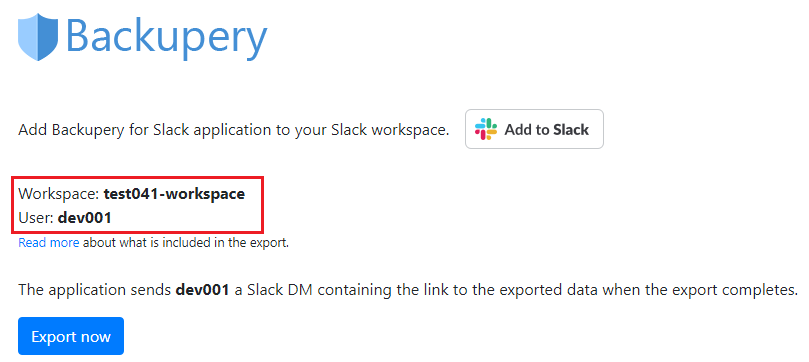Click the Workspace: label
This screenshot has height=362, width=809.
58,194
